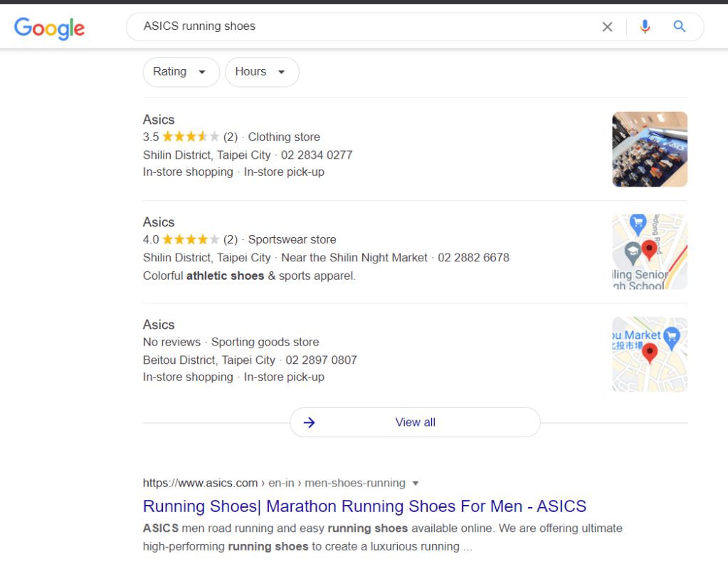728x574 pixels.
Task: View the store photo thumbnail for Asics Clothing store
Action: [x=650, y=149]
